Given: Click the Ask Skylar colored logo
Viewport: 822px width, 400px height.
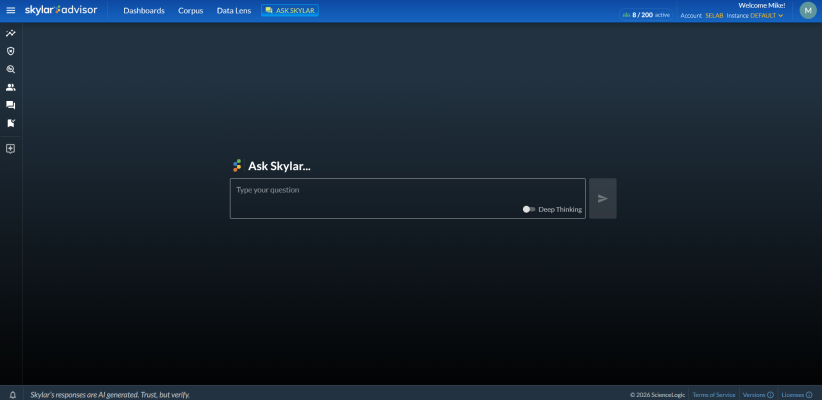Looking at the screenshot, I should [x=237, y=166].
